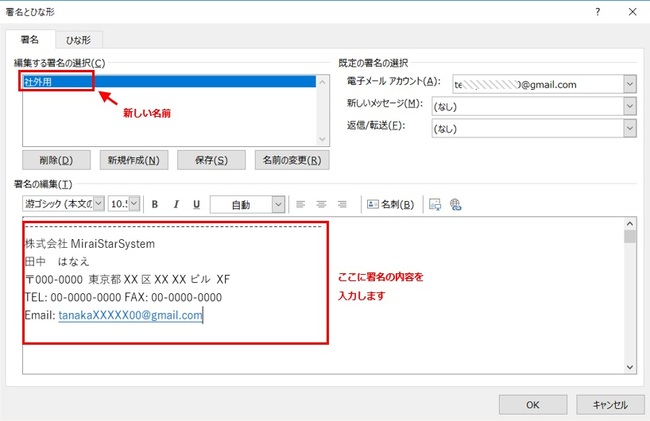Expand the 新しいメッセージ signature dropdown
This screenshot has height=421, width=650.
click(629, 105)
